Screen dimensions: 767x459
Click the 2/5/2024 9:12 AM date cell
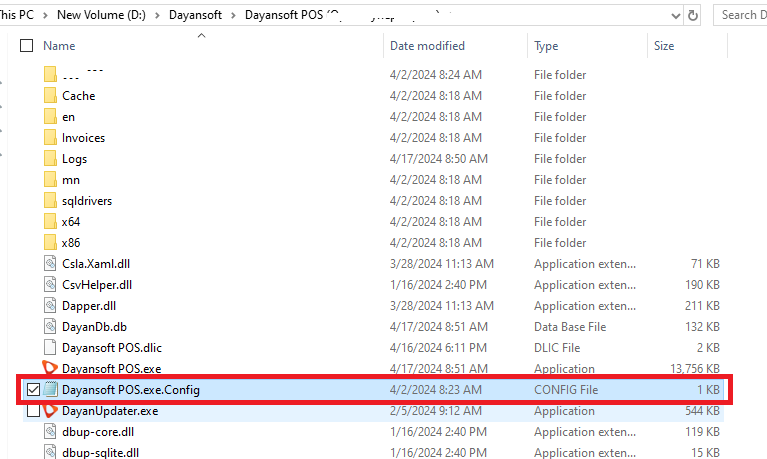(436, 411)
